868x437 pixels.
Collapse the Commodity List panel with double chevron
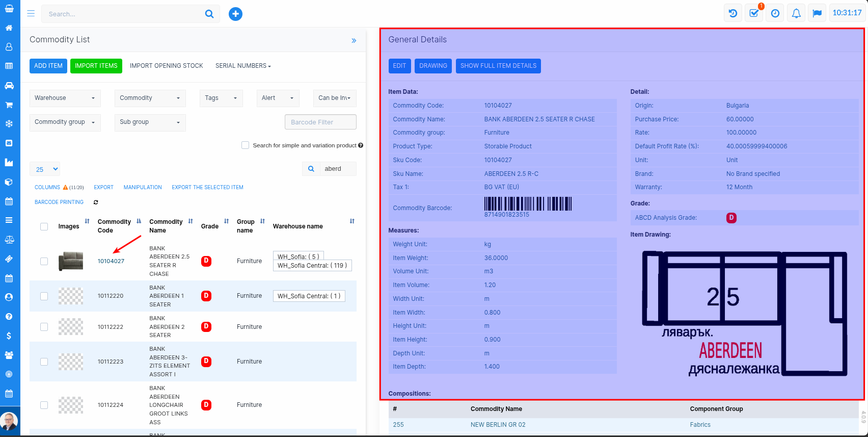[x=354, y=40]
